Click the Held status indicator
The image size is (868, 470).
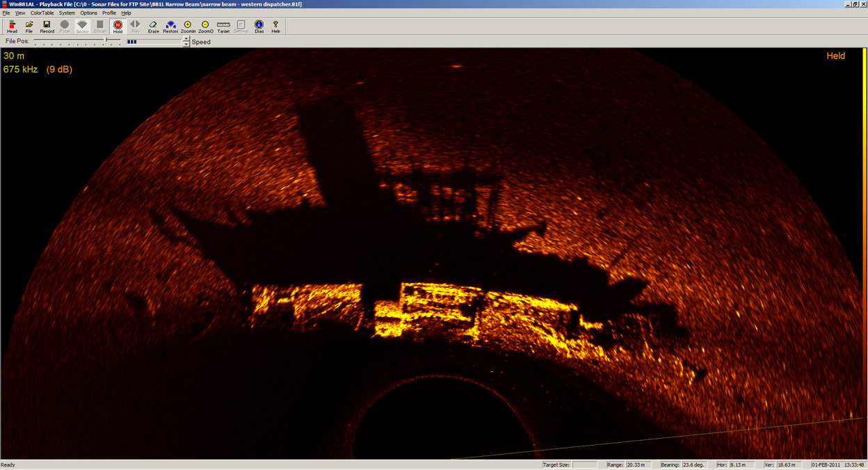click(x=835, y=56)
